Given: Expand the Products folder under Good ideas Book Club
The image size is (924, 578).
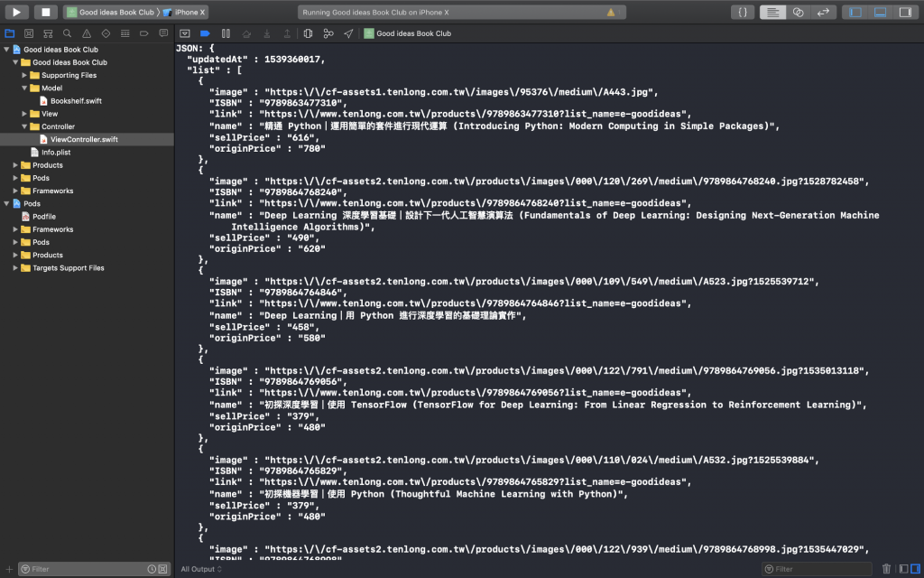Looking at the screenshot, I should (15, 165).
